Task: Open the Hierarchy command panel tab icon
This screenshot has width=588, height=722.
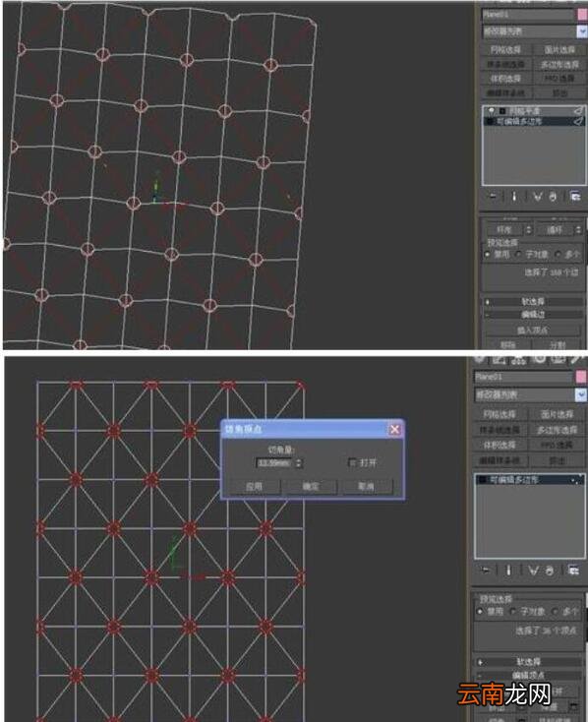Action: click(519, 360)
